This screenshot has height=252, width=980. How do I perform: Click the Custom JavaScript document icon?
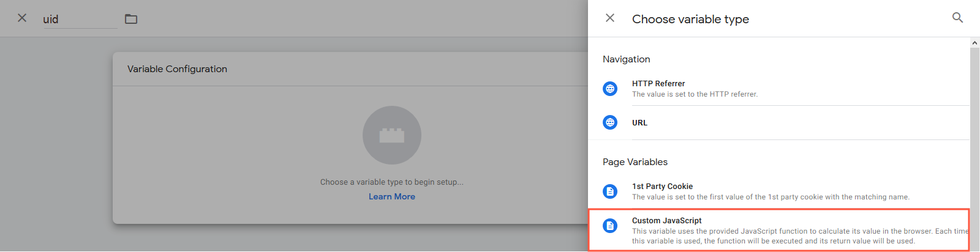(610, 226)
